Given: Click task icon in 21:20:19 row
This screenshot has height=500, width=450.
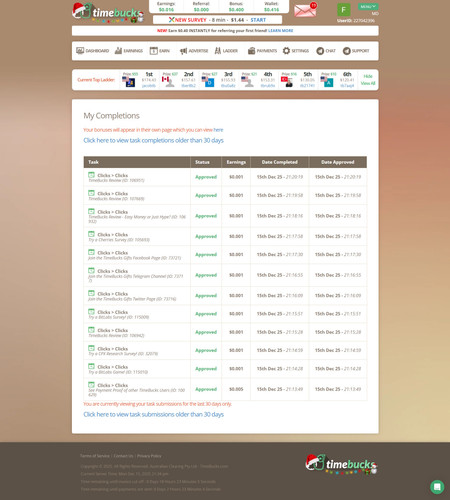Looking at the screenshot, I should click(x=91, y=175).
